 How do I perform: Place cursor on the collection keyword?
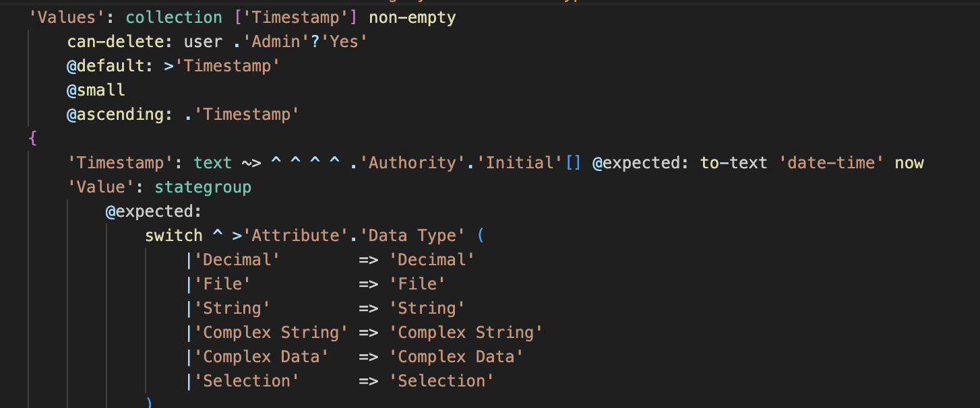(x=174, y=18)
